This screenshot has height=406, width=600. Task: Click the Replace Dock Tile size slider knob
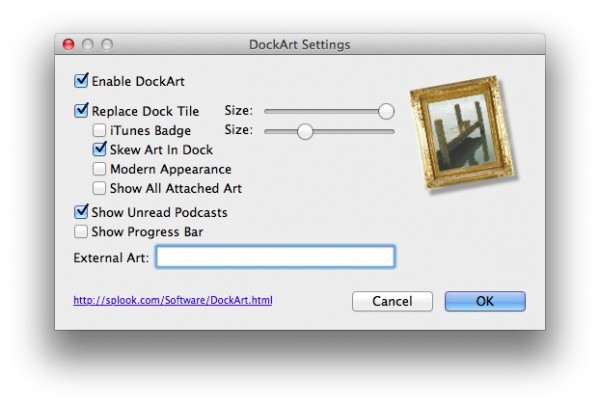[x=386, y=111]
